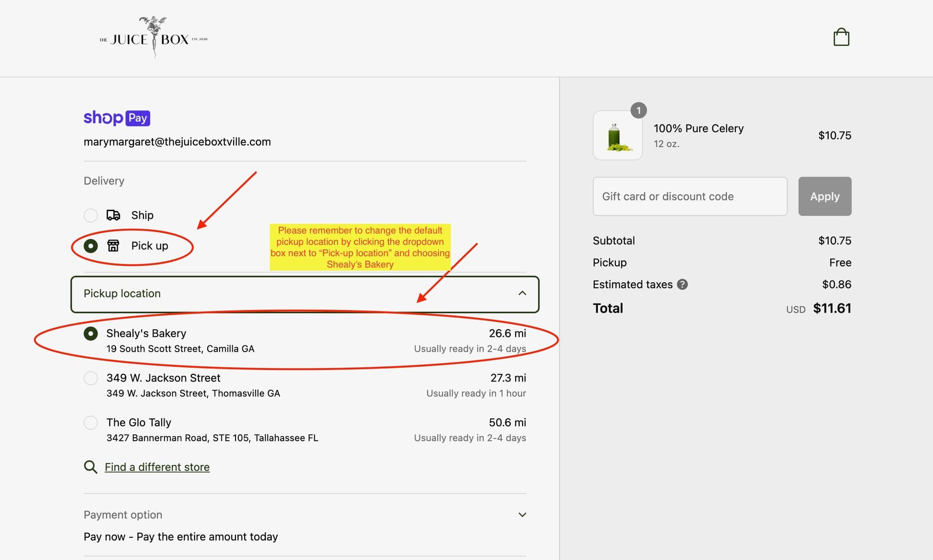Click the 19 South Scott Street, Camilla GA address
Viewport: 933px width, 560px height.
[180, 349]
